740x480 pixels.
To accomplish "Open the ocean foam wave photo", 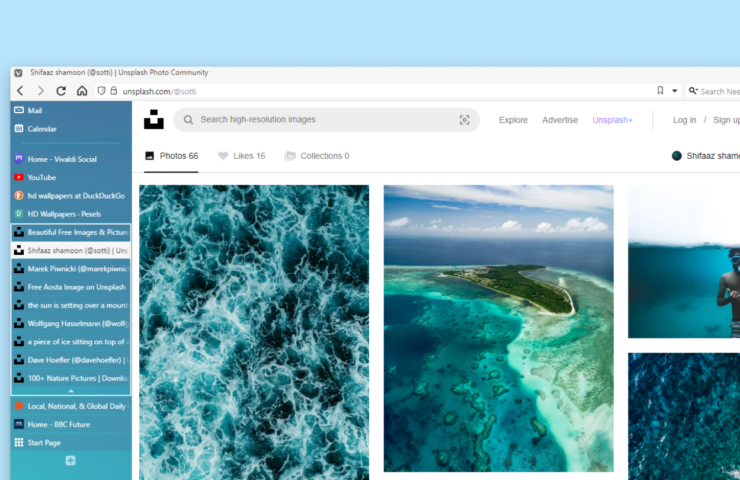I will (254, 332).
